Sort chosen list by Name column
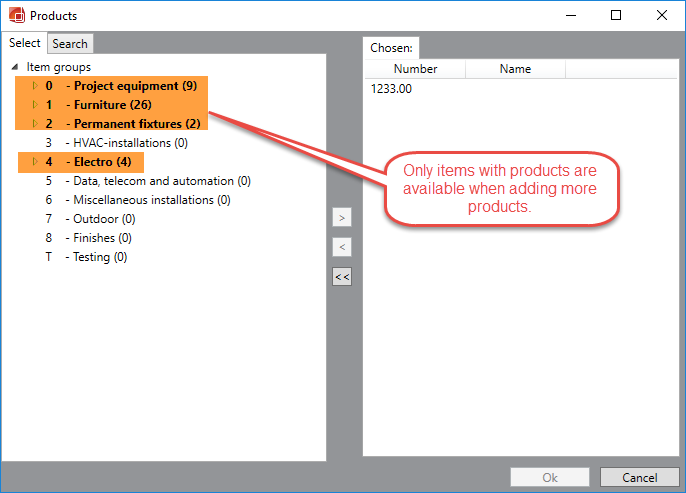 pyautogui.click(x=515, y=69)
